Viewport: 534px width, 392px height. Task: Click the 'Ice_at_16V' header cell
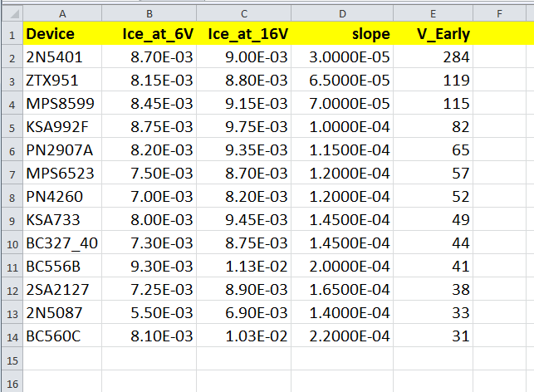tap(244, 33)
